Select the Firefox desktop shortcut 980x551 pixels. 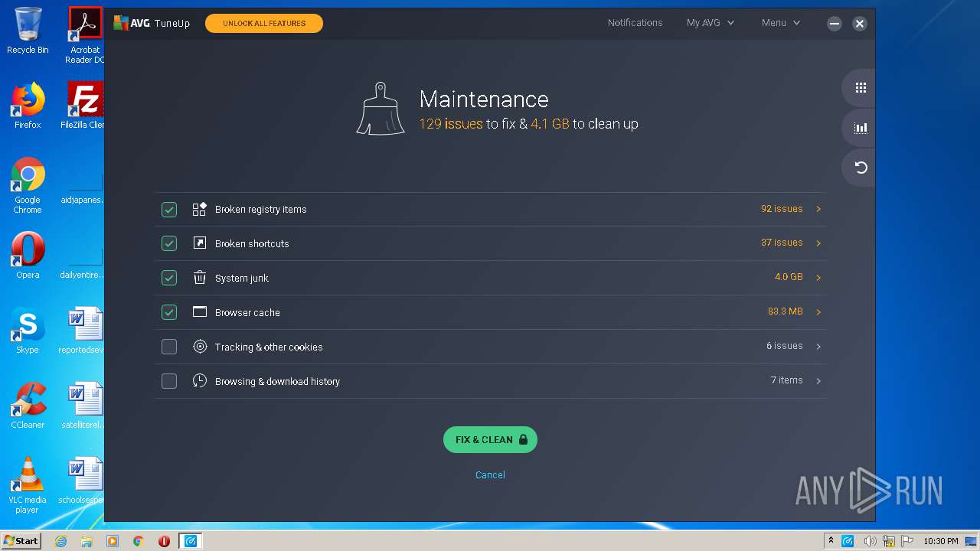[28, 106]
